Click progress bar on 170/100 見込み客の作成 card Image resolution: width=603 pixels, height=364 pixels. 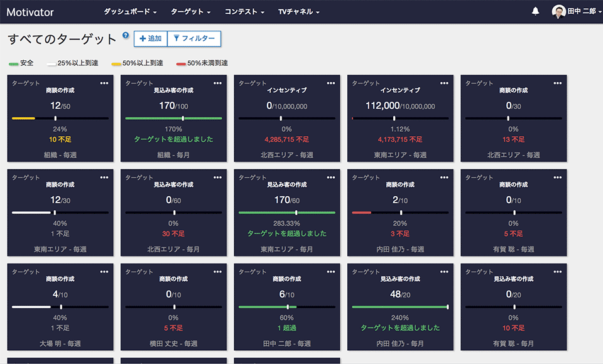pyautogui.click(x=173, y=119)
